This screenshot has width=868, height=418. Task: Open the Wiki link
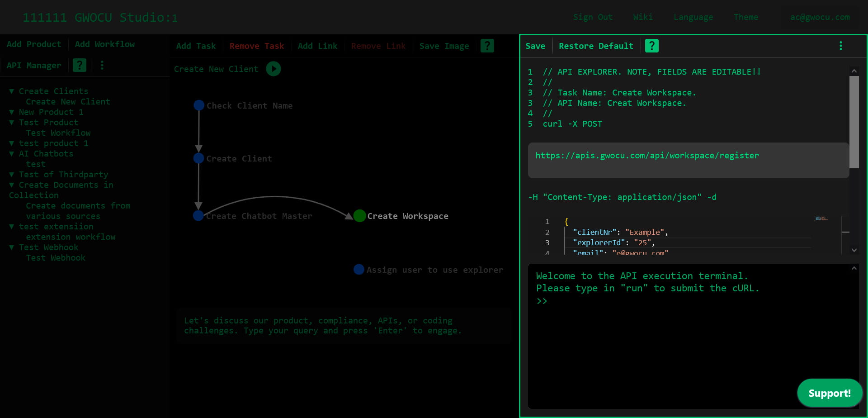[x=642, y=17]
